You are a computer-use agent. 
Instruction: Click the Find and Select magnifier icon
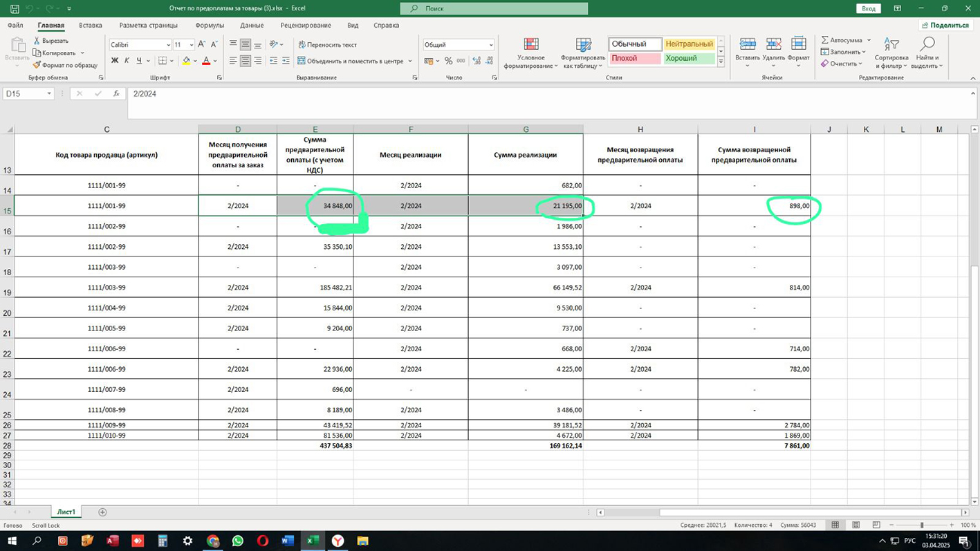tap(927, 45)
